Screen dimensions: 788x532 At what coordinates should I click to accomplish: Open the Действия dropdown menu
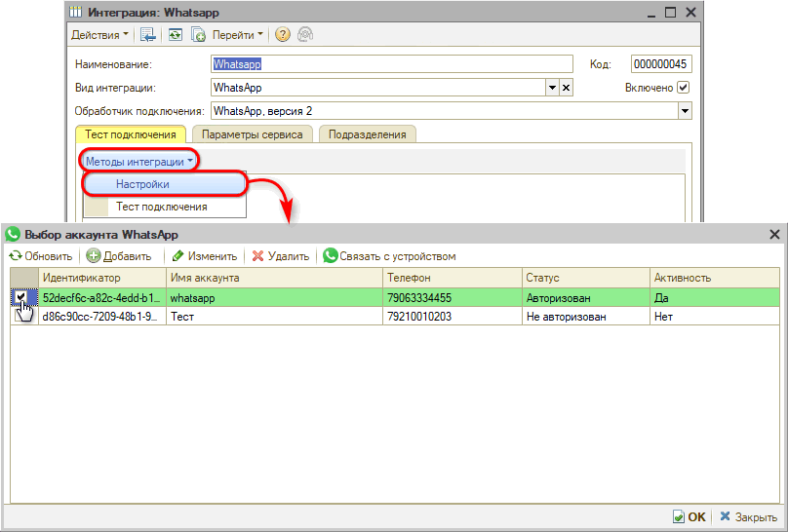click(99, 35)
